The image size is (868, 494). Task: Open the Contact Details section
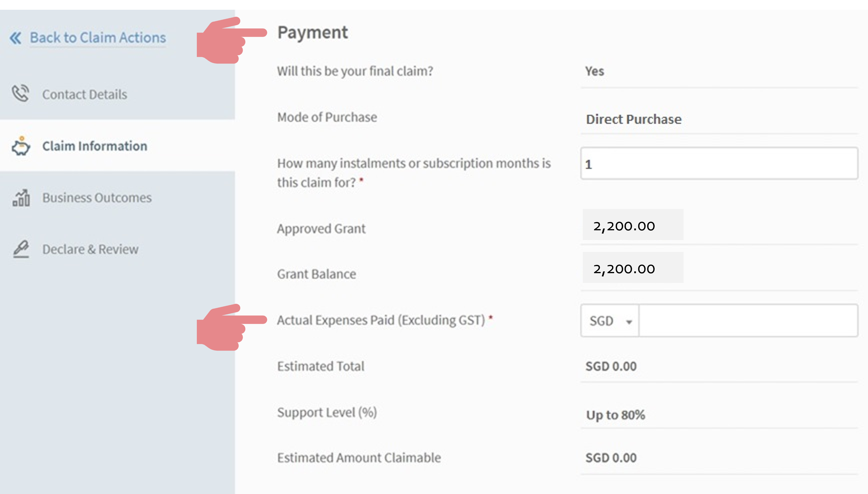click(x=85, y=94)
